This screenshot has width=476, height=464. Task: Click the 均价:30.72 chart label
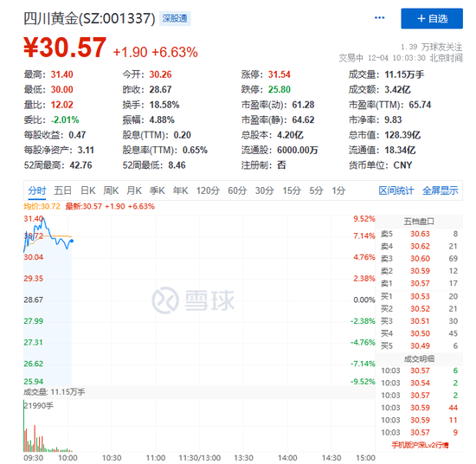pyautogui.click(x=42, y=207)
